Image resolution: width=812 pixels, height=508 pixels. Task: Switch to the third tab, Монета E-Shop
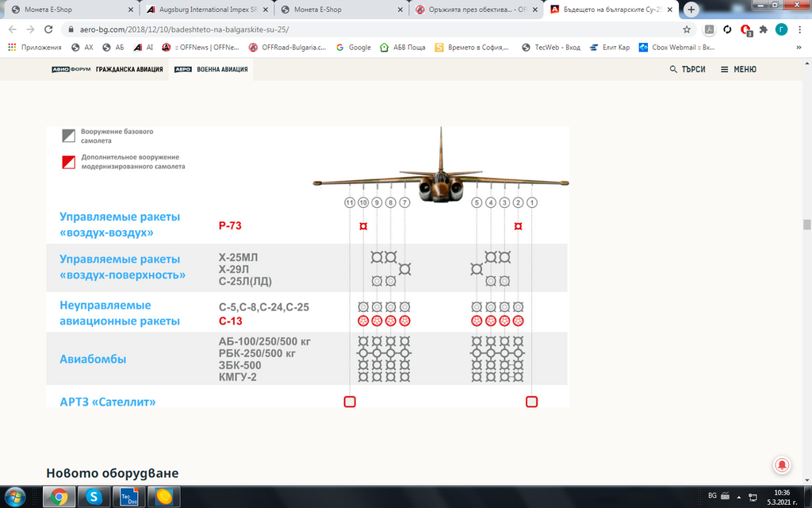(341, 10)
